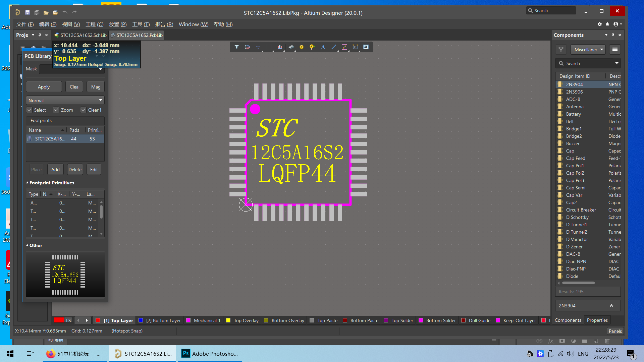Collapse the Other section
Viewport: 644px width, 362px height.
click(x=27, y=245)
